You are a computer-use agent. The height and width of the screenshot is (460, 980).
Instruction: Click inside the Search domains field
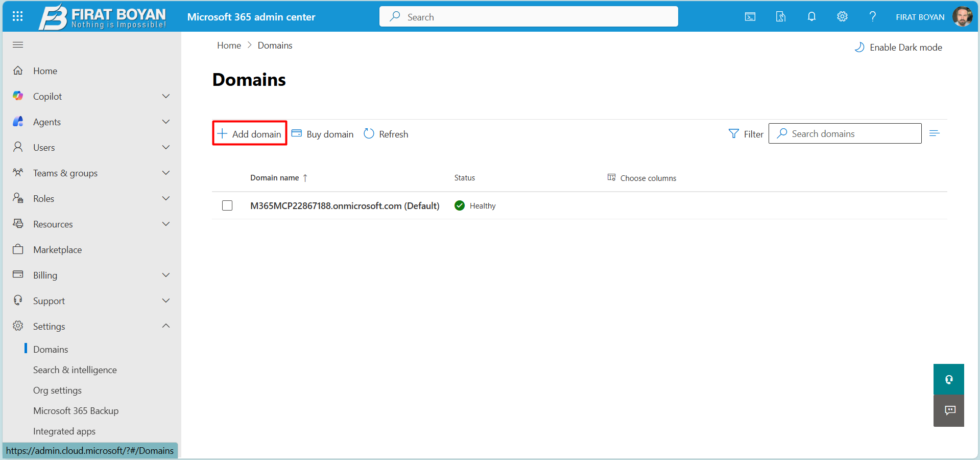(845, 133)
